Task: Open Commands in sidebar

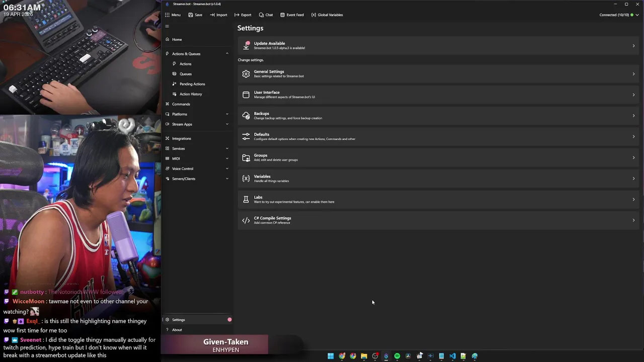Action: tap(197, 104)
